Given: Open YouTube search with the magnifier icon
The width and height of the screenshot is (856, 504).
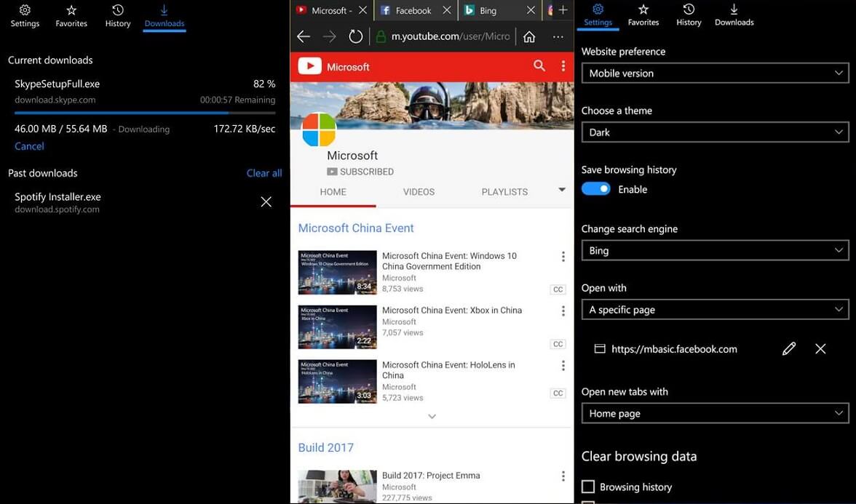Looking at the screenshot, I should 539,66.
